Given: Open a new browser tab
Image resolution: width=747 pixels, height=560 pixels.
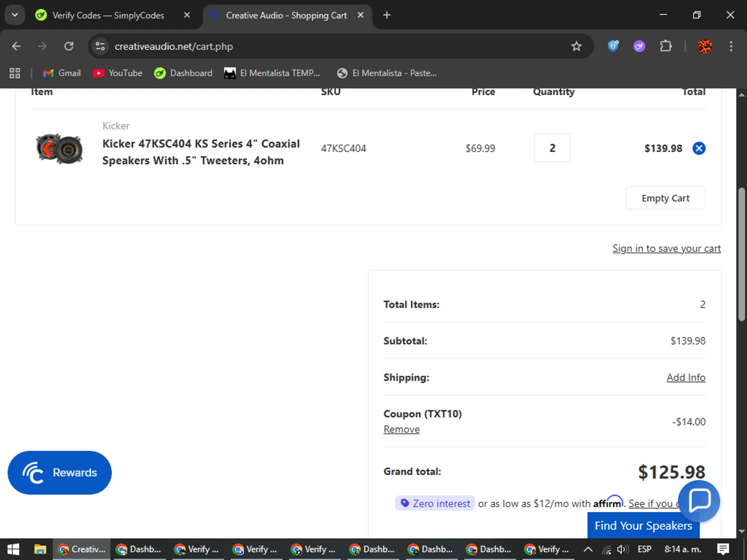Looking at the screenshot, I should pyautogui.click(x=386, y=15).
